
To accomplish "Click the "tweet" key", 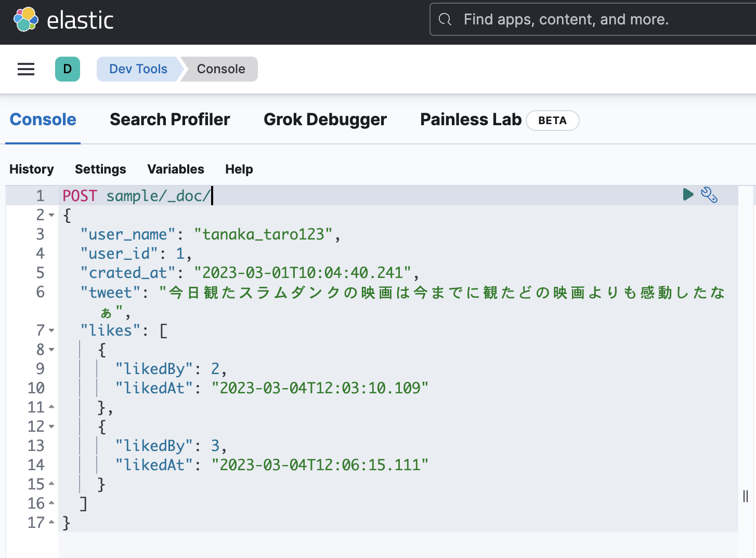I will pyautogui.click(x=110, y=292).
